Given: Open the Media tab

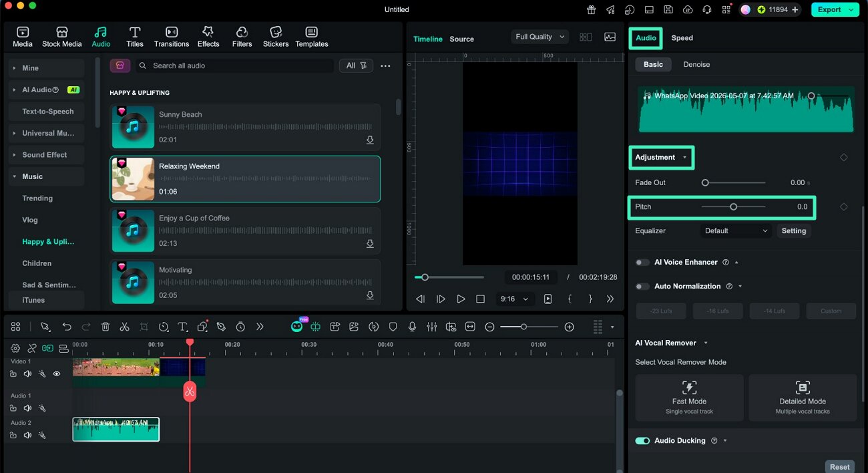Looking at the screenshot, I should (23, 37).
